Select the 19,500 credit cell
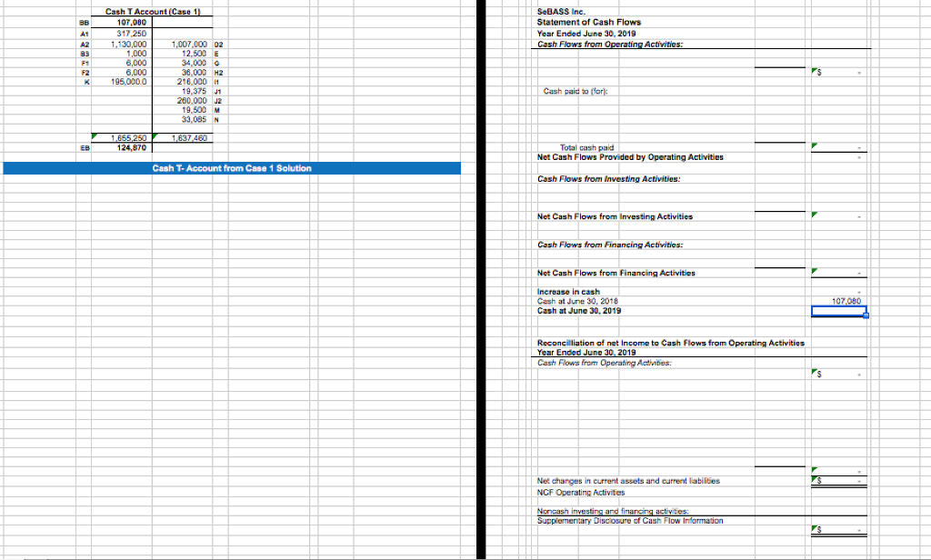This screenshot has height=560, width=931. 195,110
